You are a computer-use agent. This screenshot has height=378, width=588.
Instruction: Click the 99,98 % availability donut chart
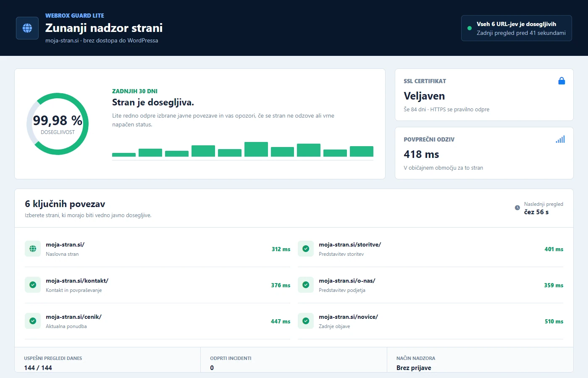[x=58, y=124]
